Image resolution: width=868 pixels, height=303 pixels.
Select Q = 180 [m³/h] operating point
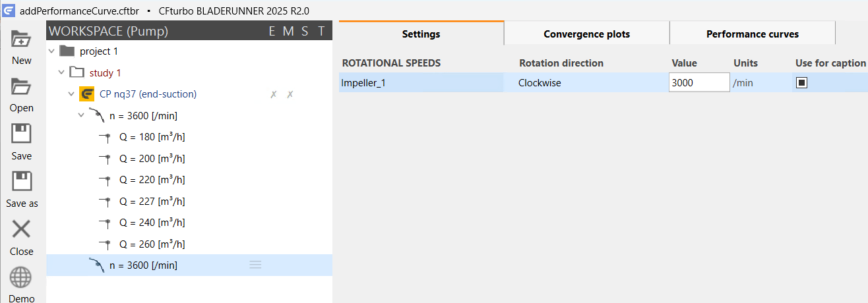click(152, 137)
